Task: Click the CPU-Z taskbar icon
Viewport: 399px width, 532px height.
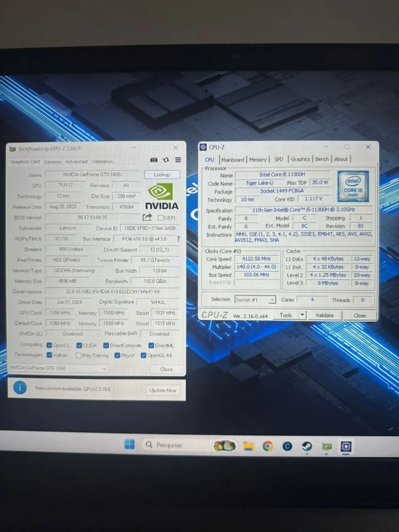Action: 346,446
